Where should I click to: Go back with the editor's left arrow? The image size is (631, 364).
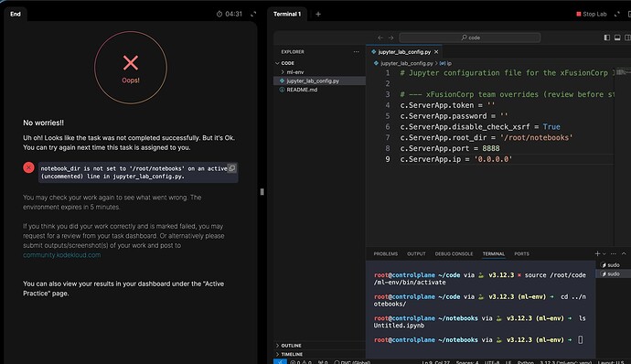pos(380,37)
